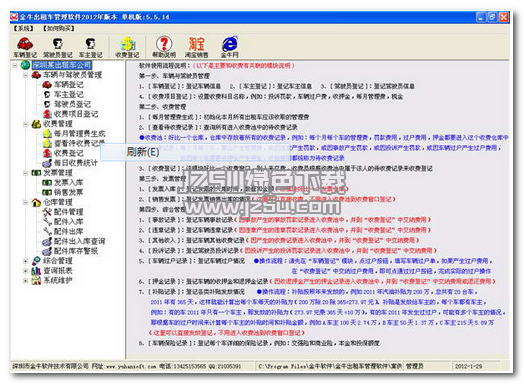Open the 金牛网 browser icon
This screenshot has height=384, width=524.
[x=230, y=47]
